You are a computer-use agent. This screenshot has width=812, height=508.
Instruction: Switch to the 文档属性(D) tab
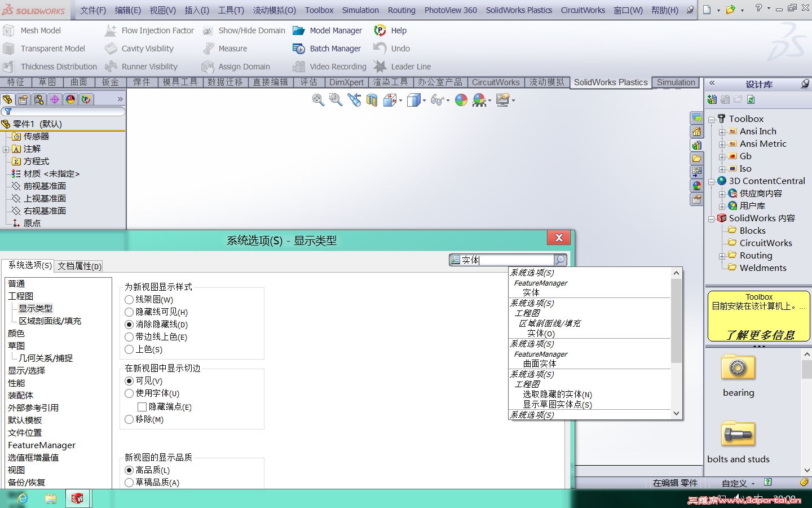point(80,266)
